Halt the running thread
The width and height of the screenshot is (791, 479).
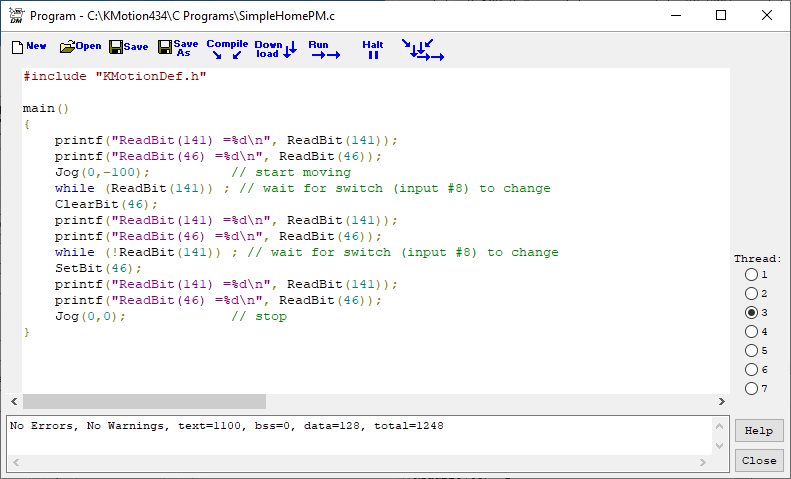pyautogui.click(x=373, y=49)
